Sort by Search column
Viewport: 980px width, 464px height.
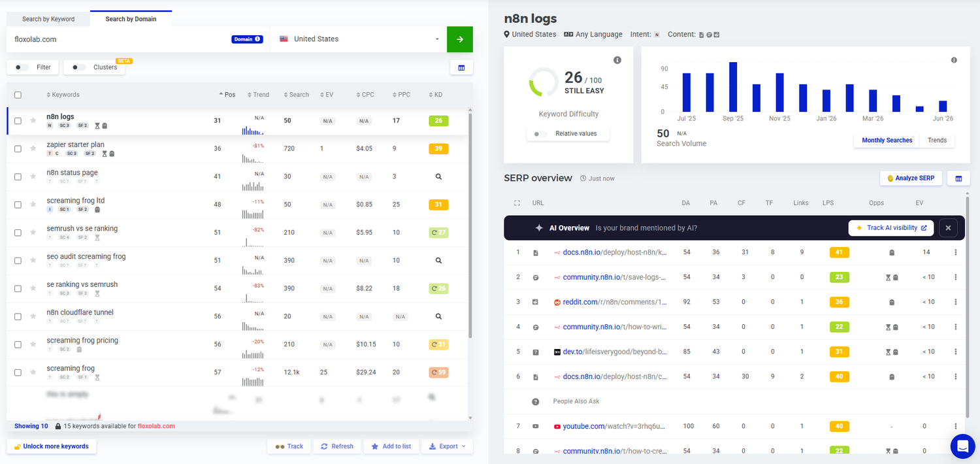click(x=296, y=95)
